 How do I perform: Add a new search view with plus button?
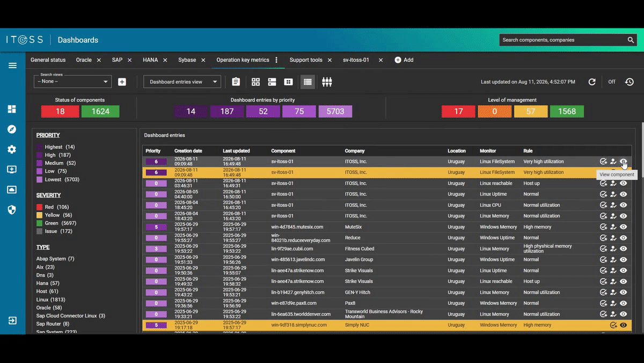coord(122,82)
